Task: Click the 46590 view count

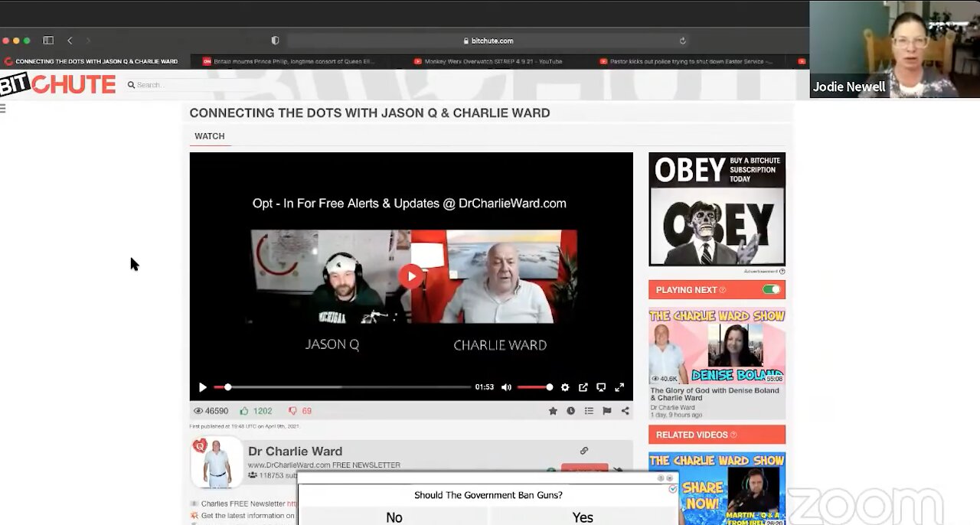Action: coord(211,411)
